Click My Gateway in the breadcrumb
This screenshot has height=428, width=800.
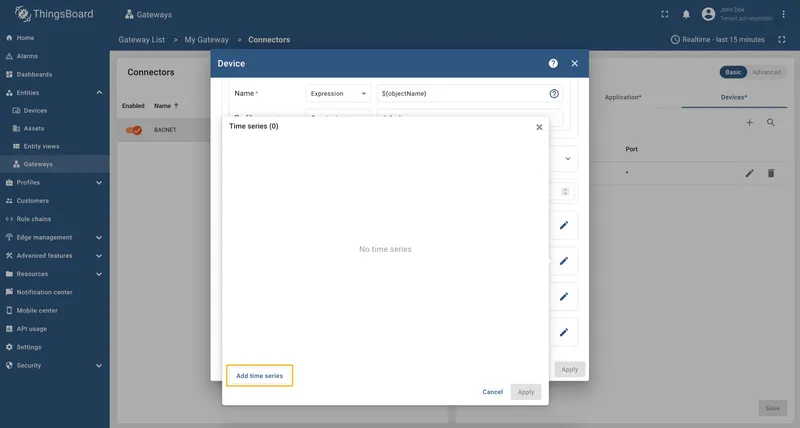pos(206,40)
